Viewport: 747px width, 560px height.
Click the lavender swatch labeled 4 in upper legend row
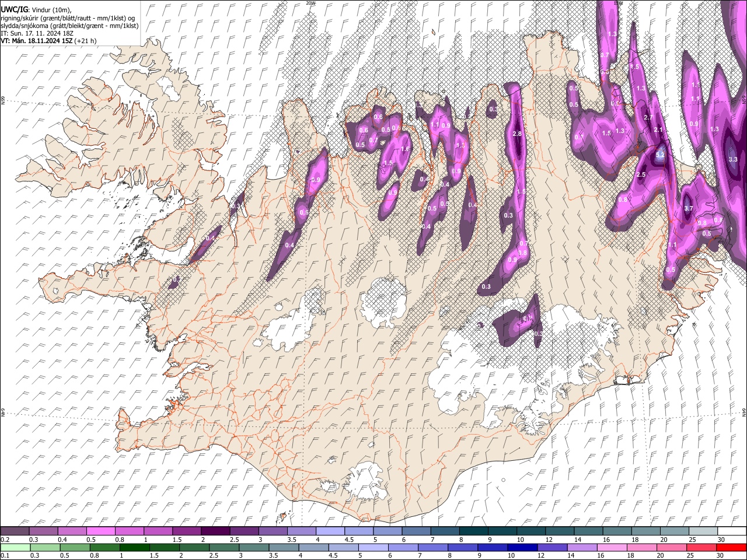330,531
